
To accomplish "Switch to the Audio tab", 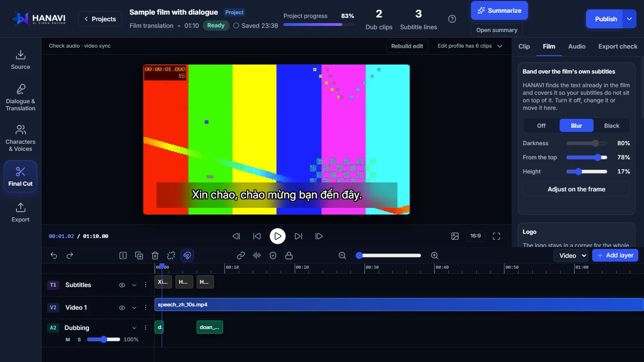I will pos(577,46).
